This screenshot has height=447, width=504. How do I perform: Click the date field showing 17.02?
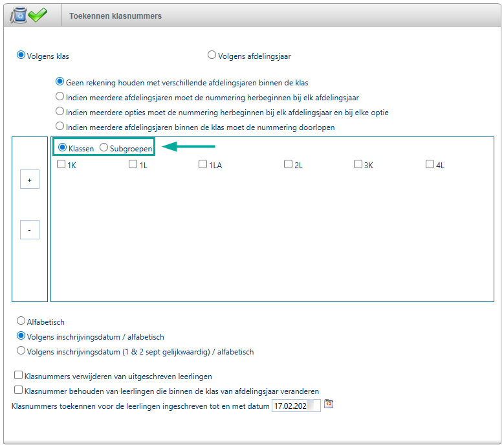[x=295, y=406]
